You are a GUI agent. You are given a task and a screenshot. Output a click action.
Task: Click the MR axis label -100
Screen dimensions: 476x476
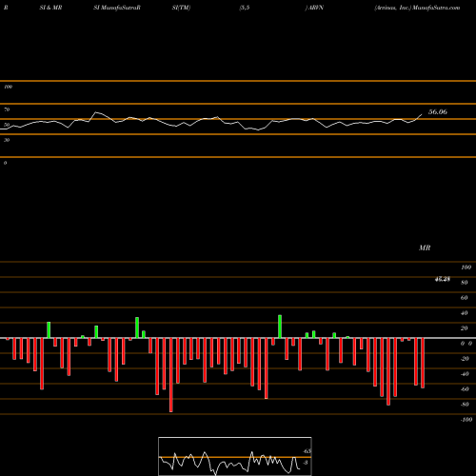pos(466,420)
